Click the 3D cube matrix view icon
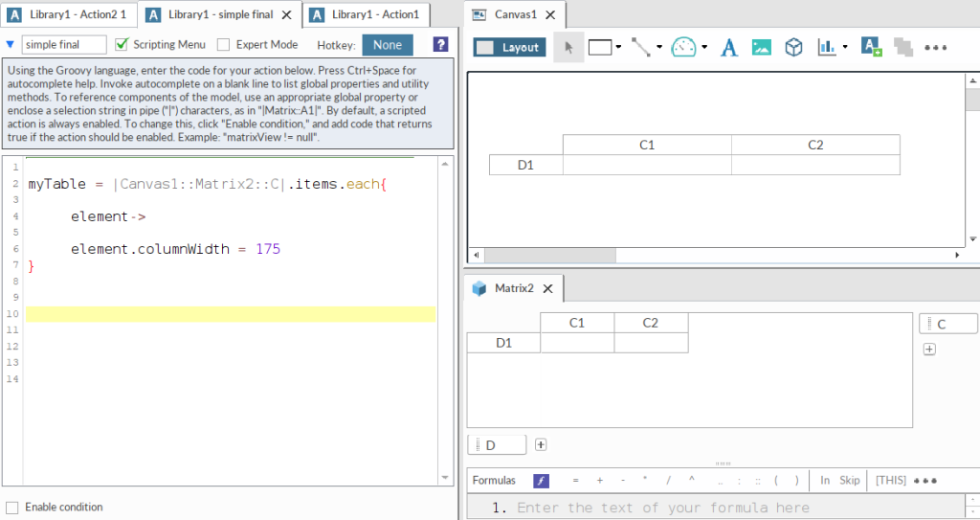This screenshot has height=520, width=980. (793, 48)
